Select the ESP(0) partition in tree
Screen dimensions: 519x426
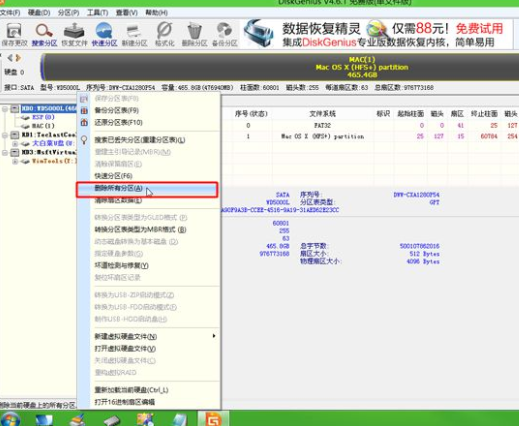point(43,117)
